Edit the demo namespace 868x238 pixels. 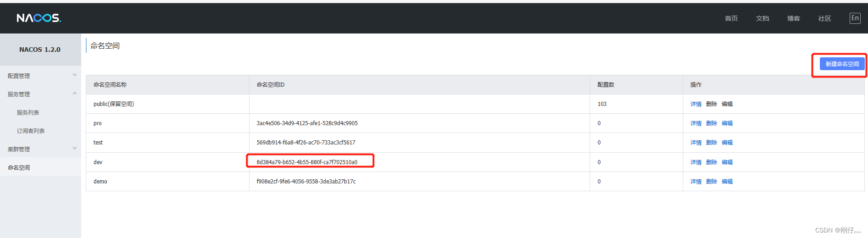pos(727,182)
